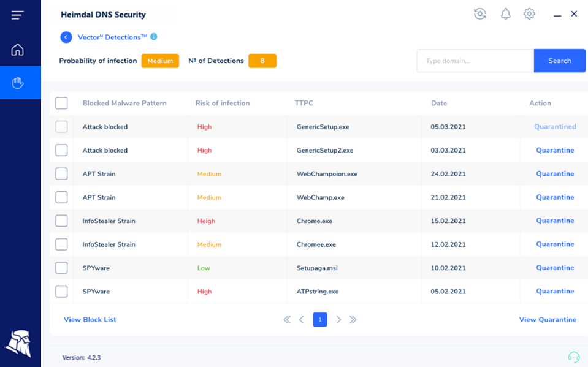Viewport: 588px width, 367px height.
Task: Jump to first page of detections
Action: (x=287, y=319)
